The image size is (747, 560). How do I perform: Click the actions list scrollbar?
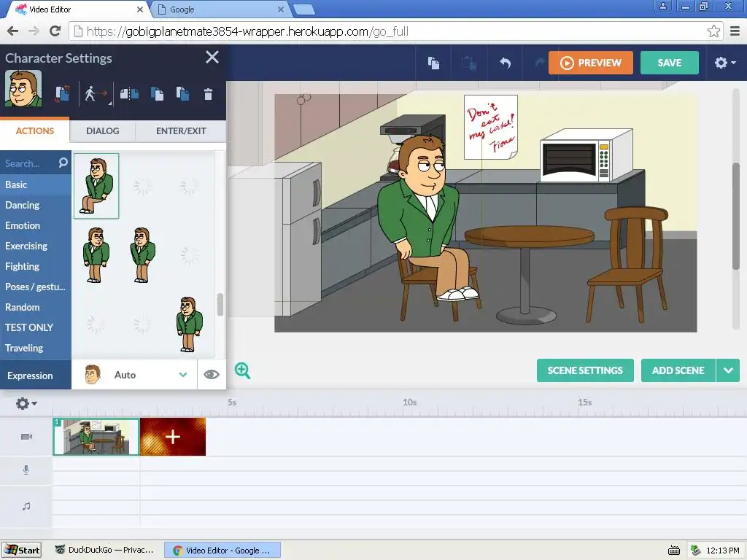220,304
